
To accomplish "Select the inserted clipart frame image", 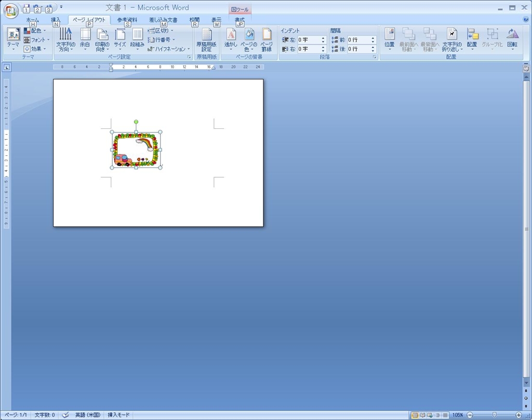I will [x=136, y=150].
